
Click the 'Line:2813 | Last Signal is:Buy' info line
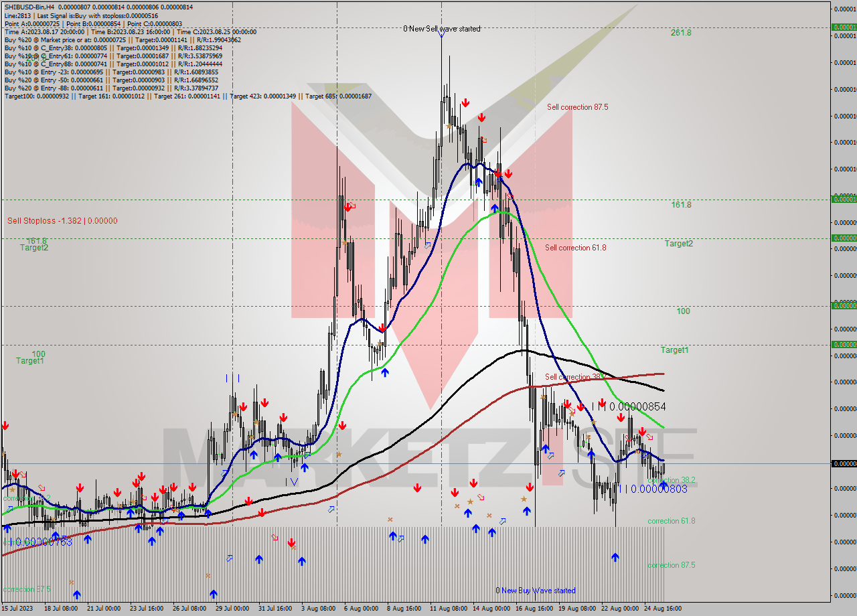pyautogui.click(x=81, y=15)
